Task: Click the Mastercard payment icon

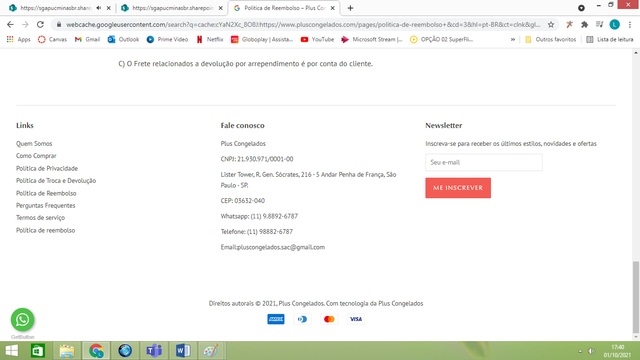Action: click(329, 319)
